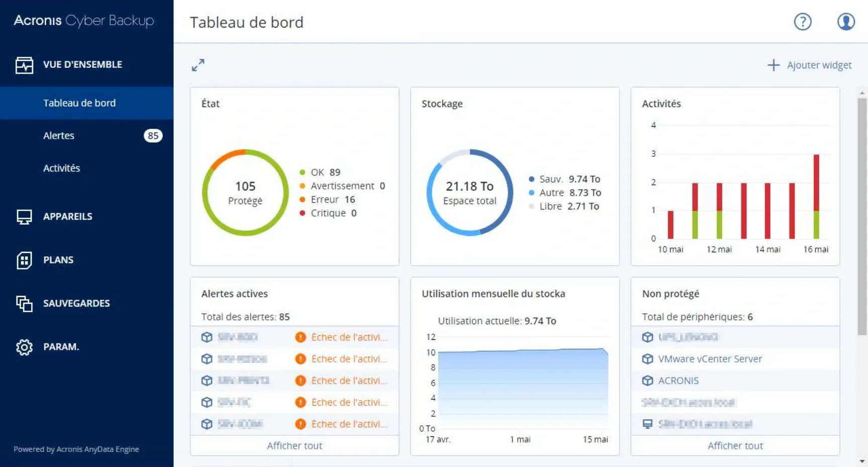Click the 10 mai activity bar

click(x=671, y=225)
